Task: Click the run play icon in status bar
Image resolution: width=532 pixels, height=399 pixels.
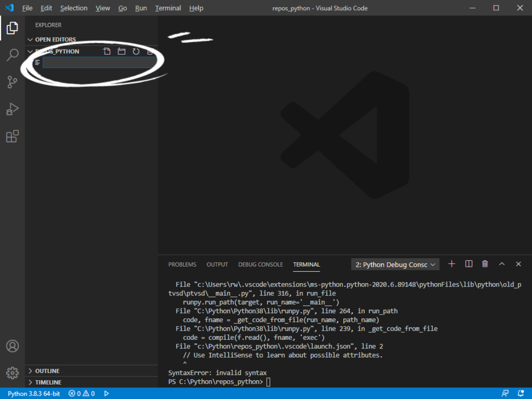Action: point(106,393)
